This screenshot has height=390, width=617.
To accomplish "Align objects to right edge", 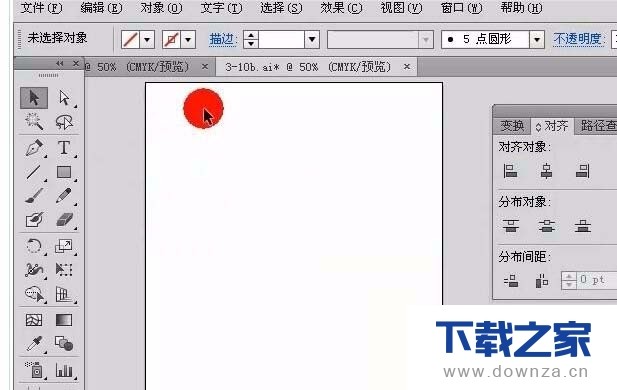I will click(582, 171).
